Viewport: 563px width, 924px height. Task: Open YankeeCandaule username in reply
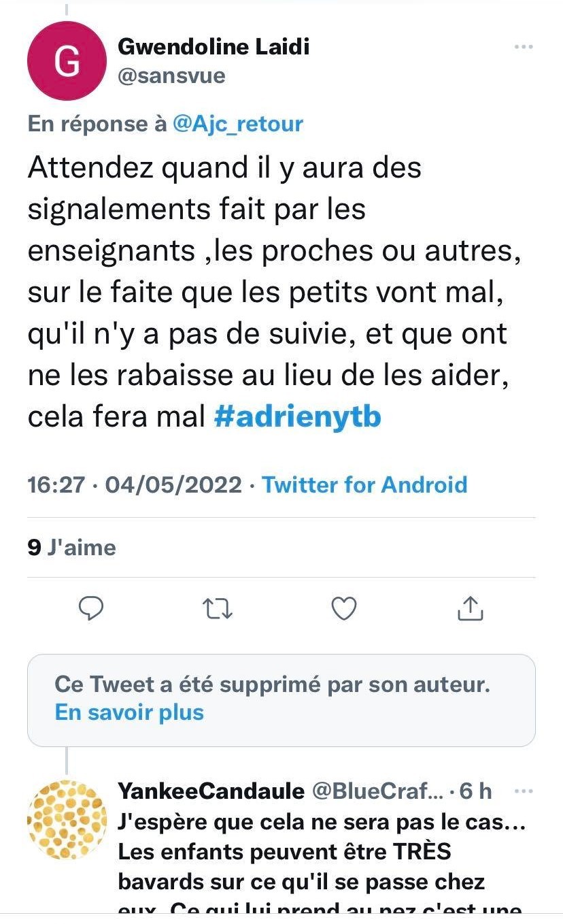click(211, 791)
